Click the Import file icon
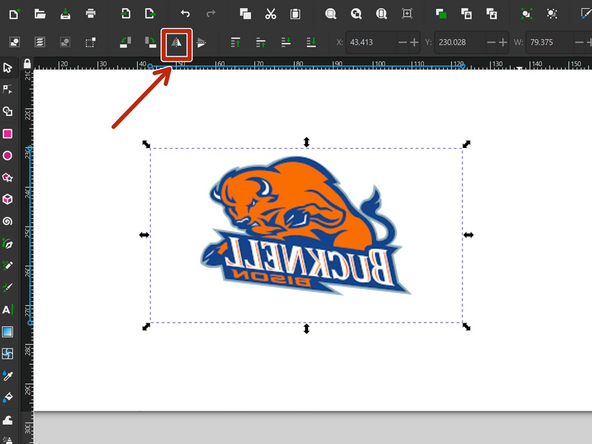Screen dimensions: 592x444 click(125, 14)
